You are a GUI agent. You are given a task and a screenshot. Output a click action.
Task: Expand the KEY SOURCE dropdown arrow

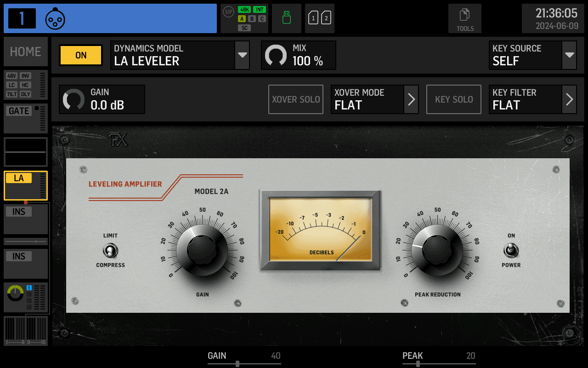point(569,55)
